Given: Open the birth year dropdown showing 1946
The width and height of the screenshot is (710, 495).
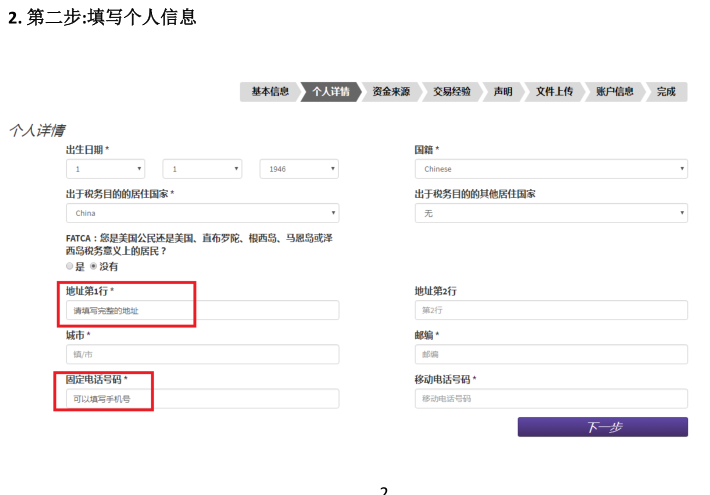Looking at the screenshot, I should (298, 169).
